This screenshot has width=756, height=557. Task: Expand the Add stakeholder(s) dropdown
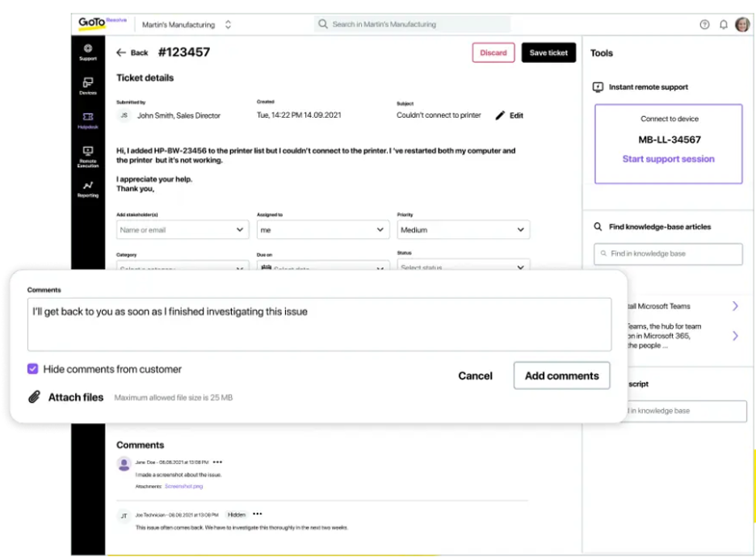coord(182,230)
